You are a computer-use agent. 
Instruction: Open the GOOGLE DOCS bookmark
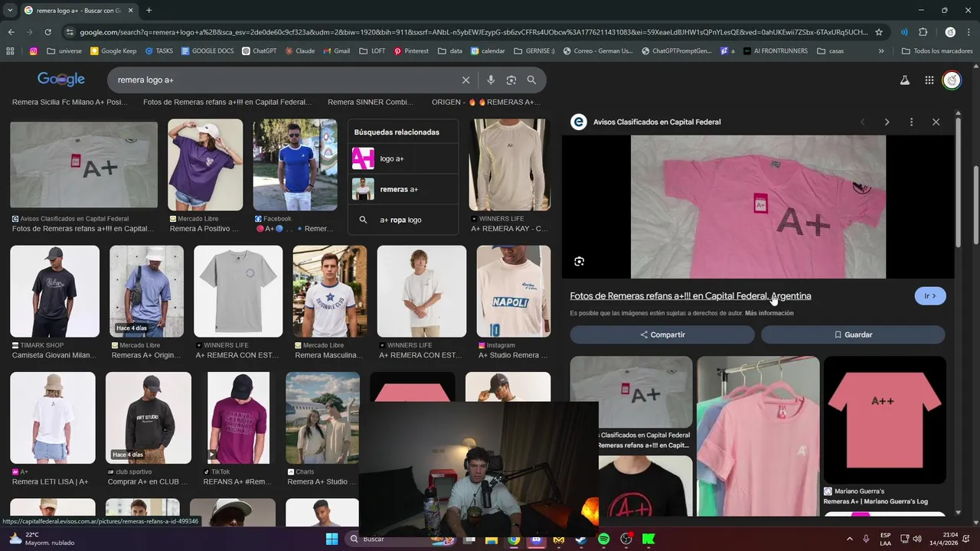207,51
